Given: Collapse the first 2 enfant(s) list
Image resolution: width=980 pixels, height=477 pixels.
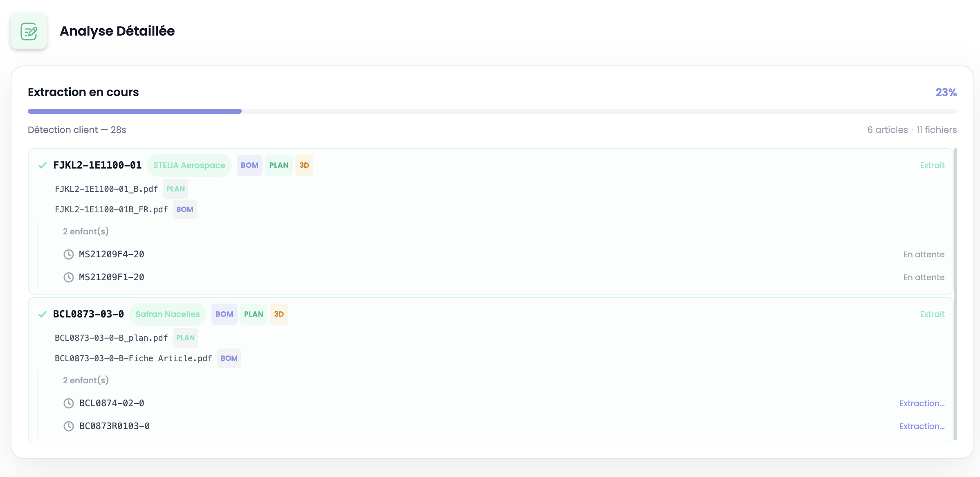Looking at the screenshot, I should click(86, 232).
